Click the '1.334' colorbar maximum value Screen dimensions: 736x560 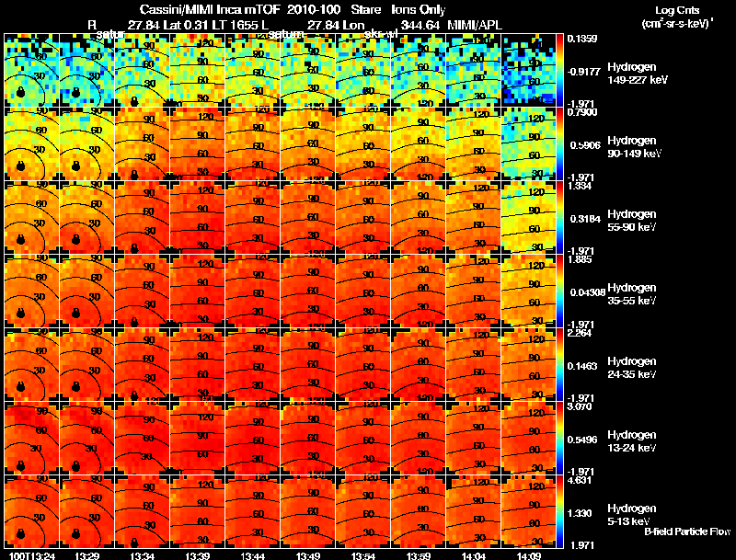(580, 186)
